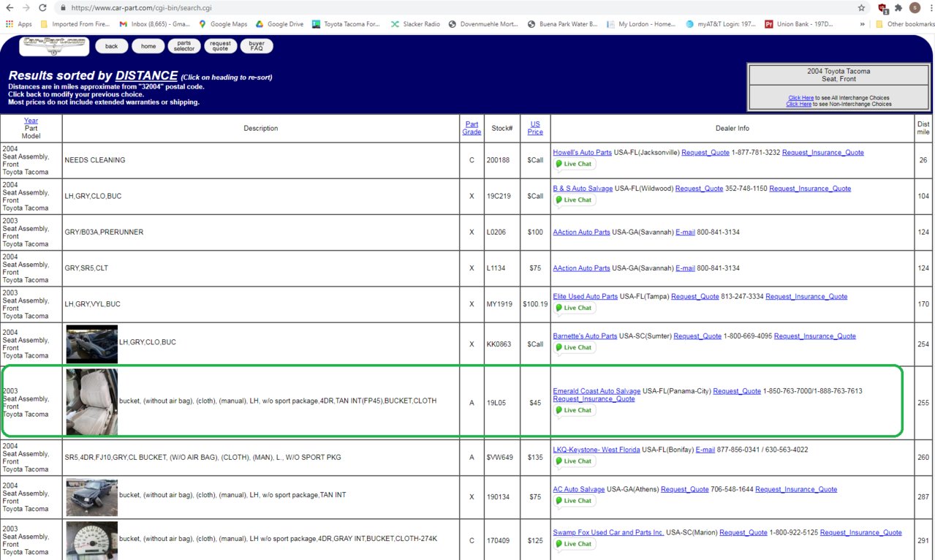This screenshot has height=560, width=935.
Task: Sort by US Price column header
Action: point(535,128)
